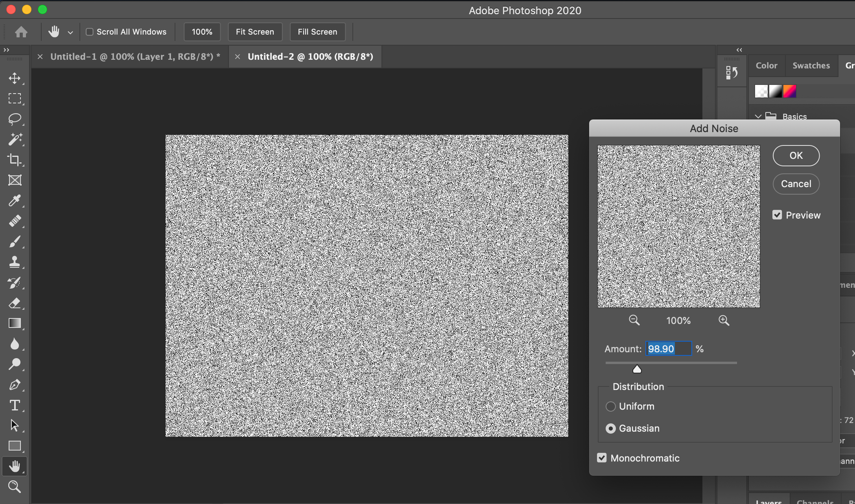Select the Move tool
This screenshot has height=504, width=855.
(x=15, y=78)
